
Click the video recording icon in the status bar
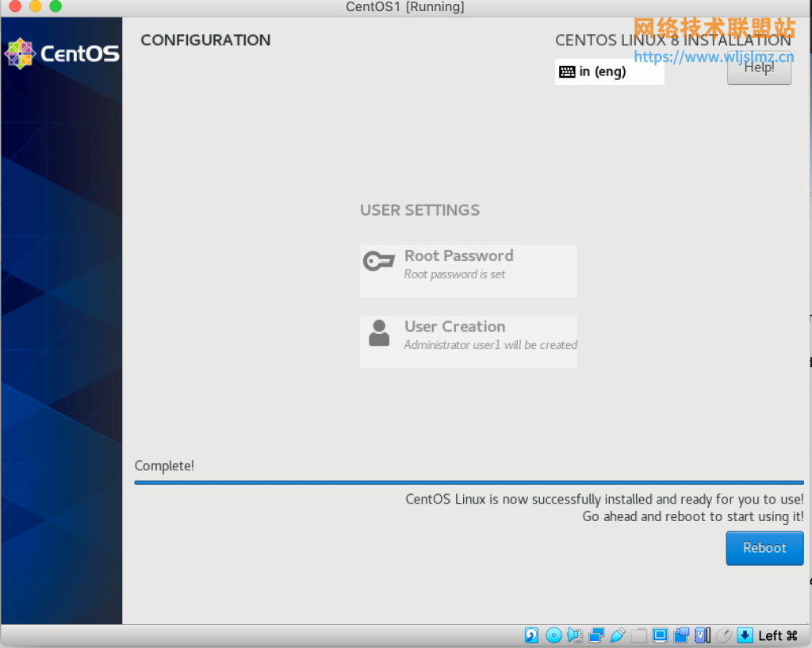pyautogui.click(x=680, y=635)
